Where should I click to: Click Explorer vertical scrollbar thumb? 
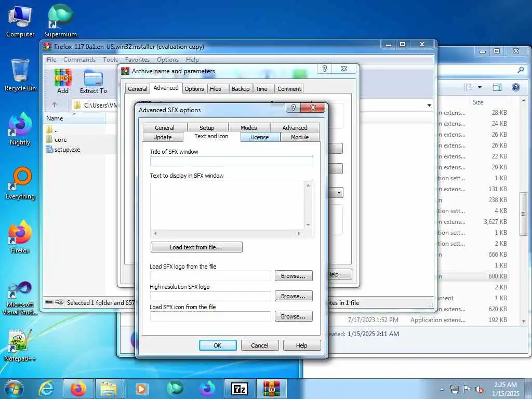[523, 214]
